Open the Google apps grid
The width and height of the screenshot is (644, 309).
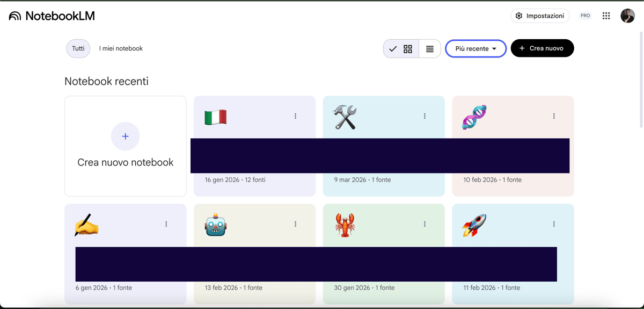pyautogui.click(x=606, y=16)
